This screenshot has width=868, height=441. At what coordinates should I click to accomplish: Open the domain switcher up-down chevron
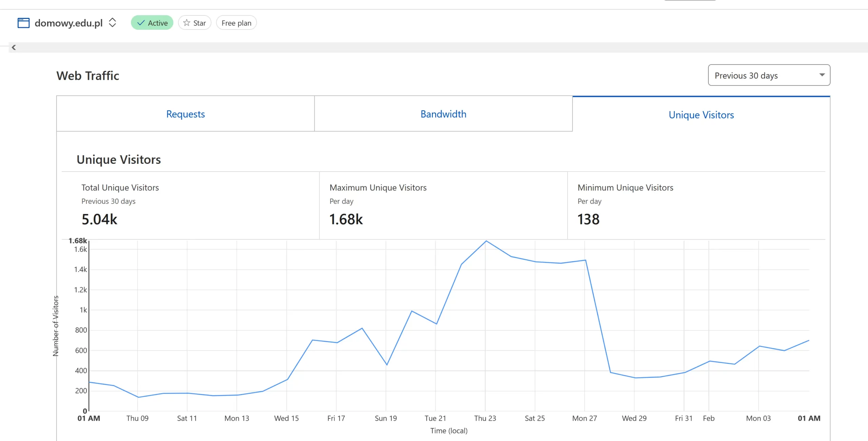(x=112, y=23)
